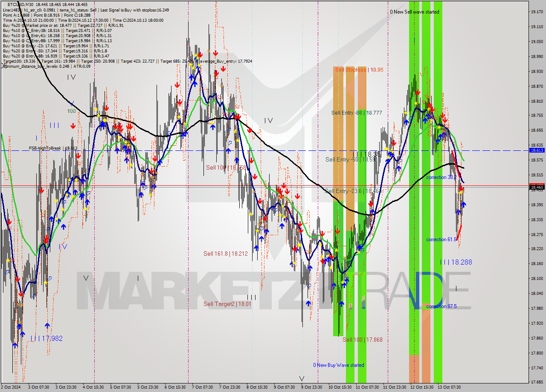
Task: Click the 19.170 price axis value
Action: pyautogui.click(x=537, y=12)
